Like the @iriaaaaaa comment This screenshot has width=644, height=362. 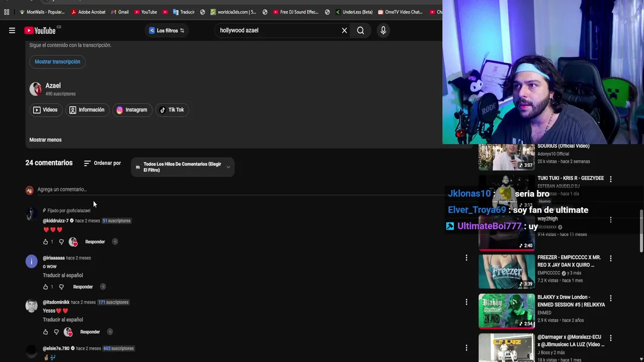(x=46, y=287)
